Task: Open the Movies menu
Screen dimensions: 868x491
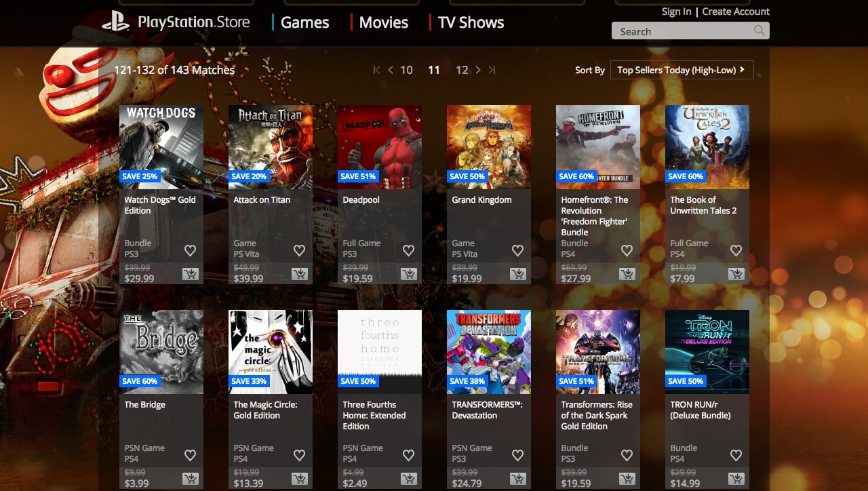Action: [384, 22]
